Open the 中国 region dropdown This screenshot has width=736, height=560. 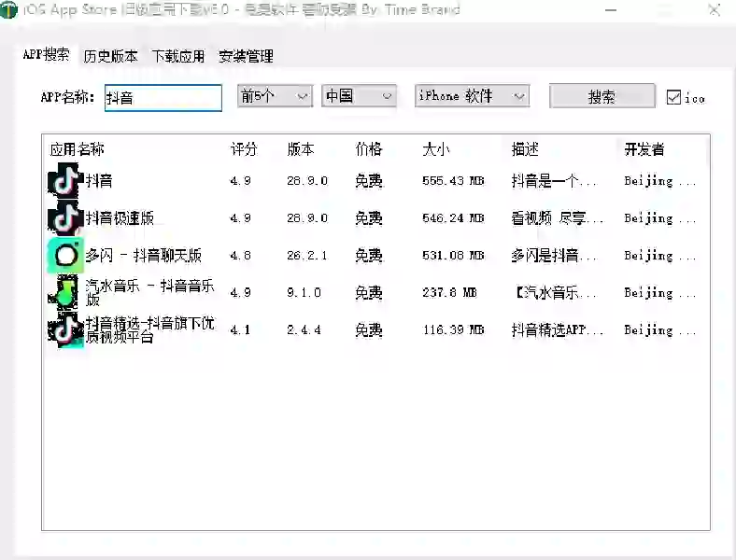point(359,96)
